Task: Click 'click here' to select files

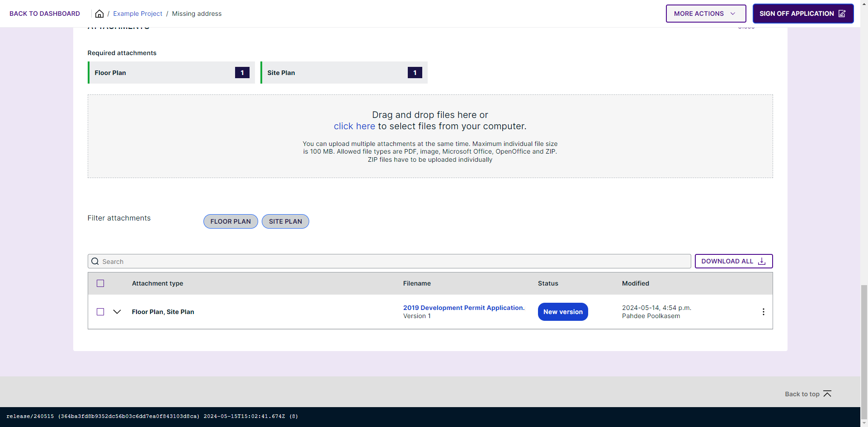Action: [354, 126]
